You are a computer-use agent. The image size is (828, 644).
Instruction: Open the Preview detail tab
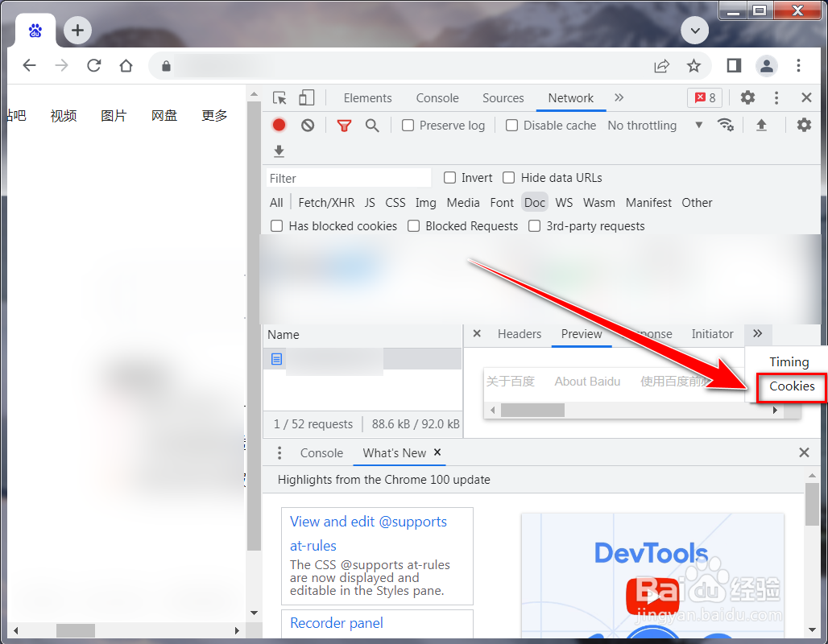pos(582,334)
